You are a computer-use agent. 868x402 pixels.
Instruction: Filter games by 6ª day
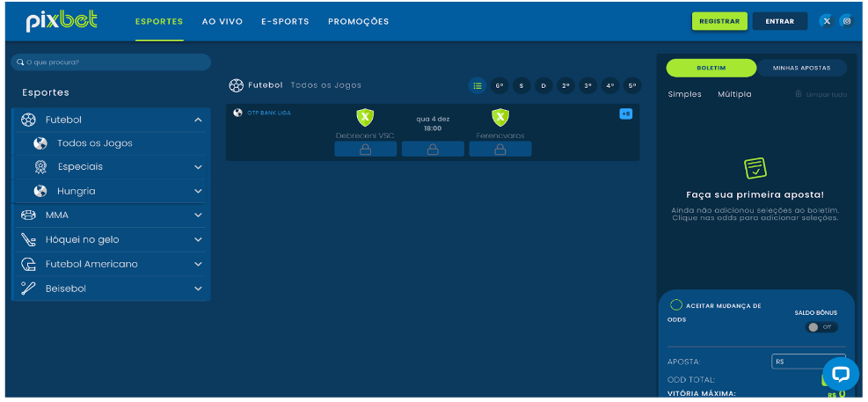click(x=500, y=86)
